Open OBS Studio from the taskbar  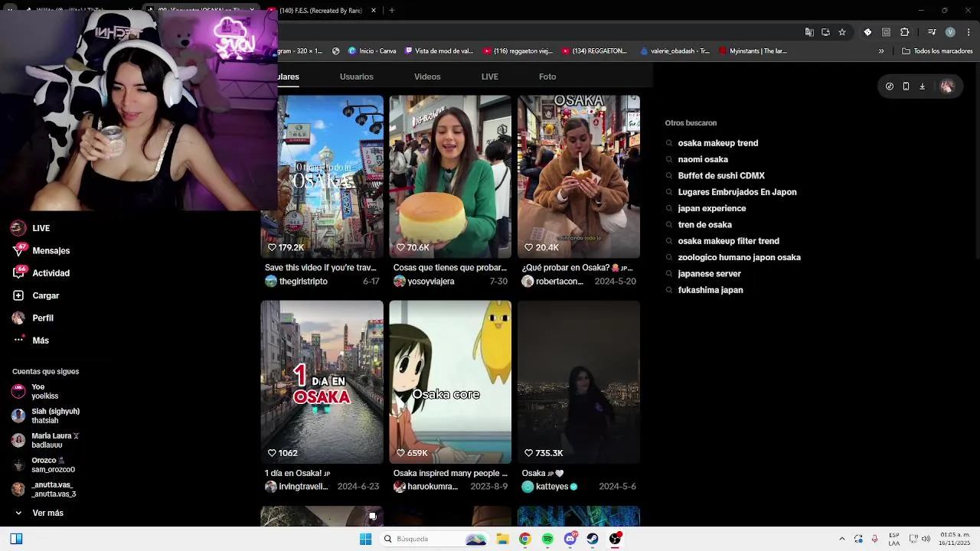(x=615, y=539)
